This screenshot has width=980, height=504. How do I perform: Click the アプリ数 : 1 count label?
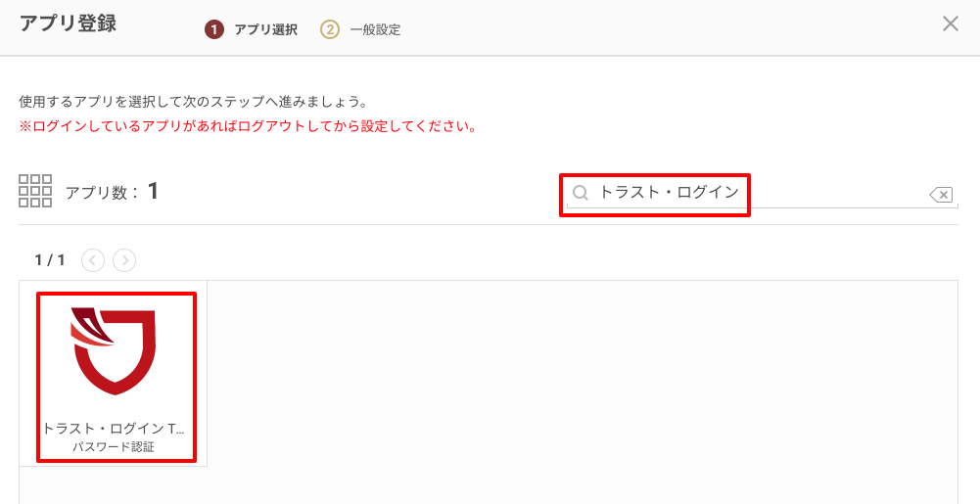[112, 192]
